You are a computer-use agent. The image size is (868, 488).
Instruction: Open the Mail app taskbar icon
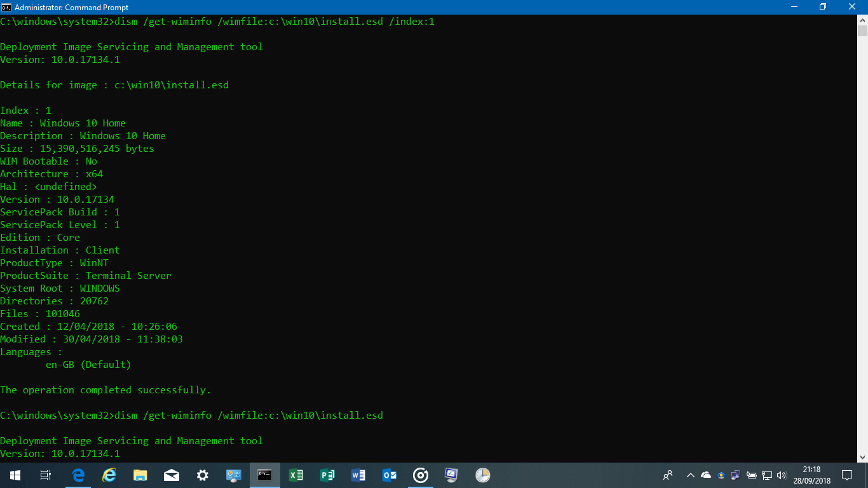tap(172, 475)
